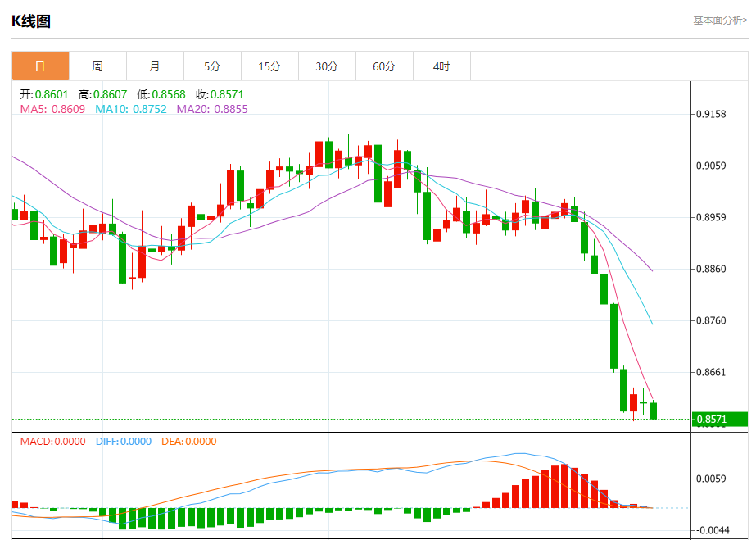The width and height of the screenshot is (756, 540).
Task: Click the MA10: 0.8752 label
Action: pyautogui.click(x=131, y=109)
